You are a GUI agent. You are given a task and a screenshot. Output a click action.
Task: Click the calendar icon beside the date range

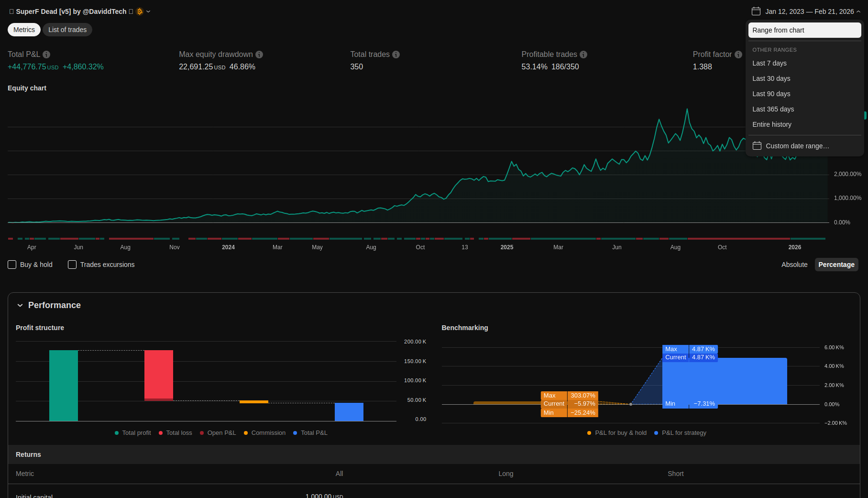click(756, 11)
